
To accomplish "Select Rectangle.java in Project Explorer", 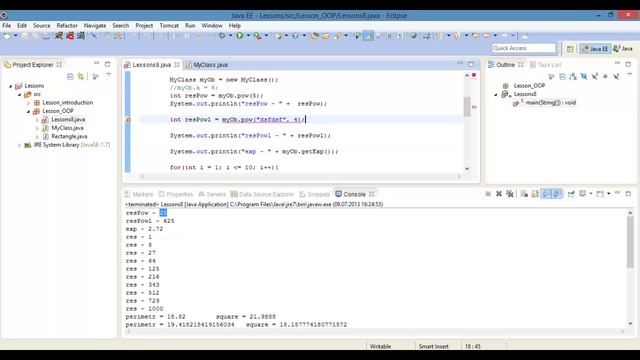I will 69,136.
